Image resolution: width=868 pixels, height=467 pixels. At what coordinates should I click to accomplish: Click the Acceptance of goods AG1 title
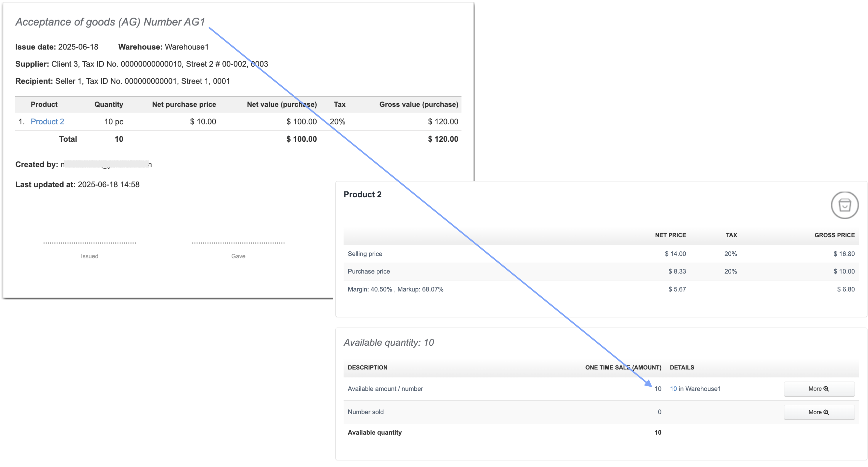pyautogui.click(x=110, y=22)
